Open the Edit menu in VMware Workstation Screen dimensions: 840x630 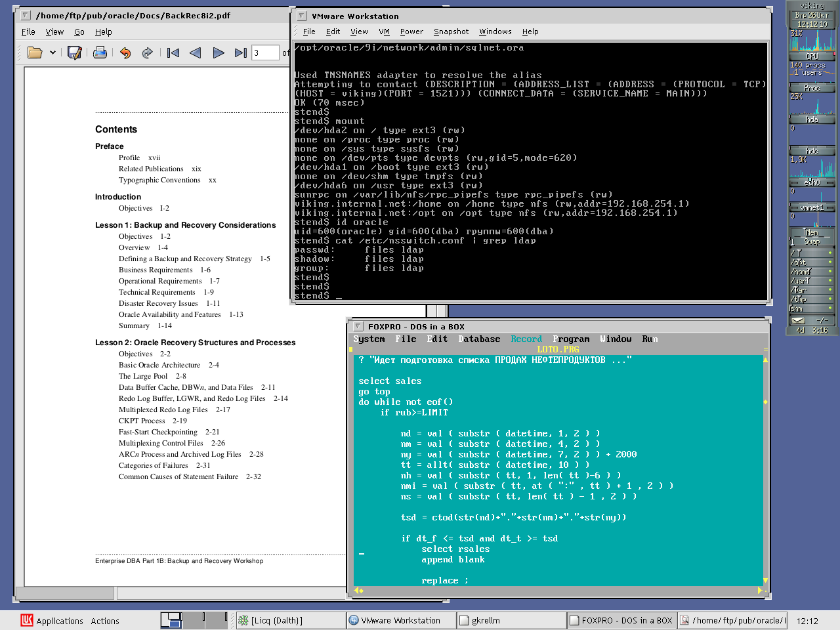[x=333, y=31]
